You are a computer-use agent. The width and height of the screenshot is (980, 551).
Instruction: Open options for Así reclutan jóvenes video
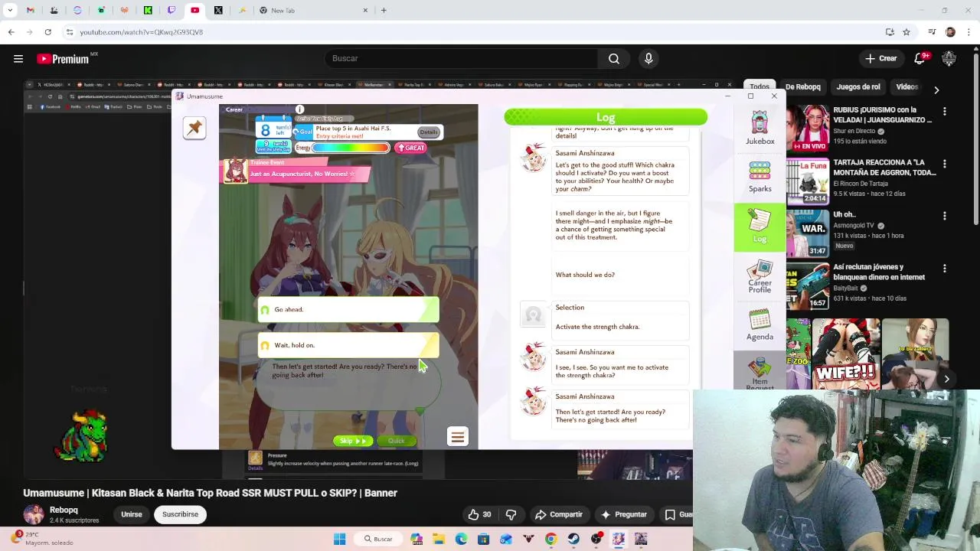pos(945,269)
